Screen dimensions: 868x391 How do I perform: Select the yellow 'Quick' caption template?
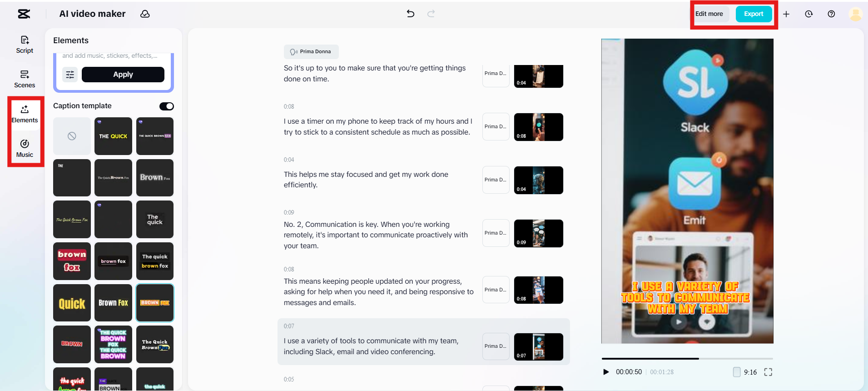pyautogui.click(x=72, y=303)
